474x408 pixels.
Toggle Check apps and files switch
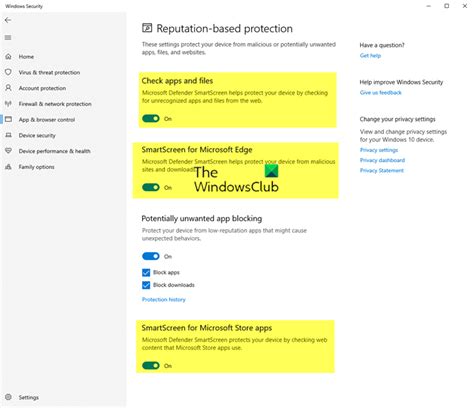pyautogui.click(x=151, y=118)
